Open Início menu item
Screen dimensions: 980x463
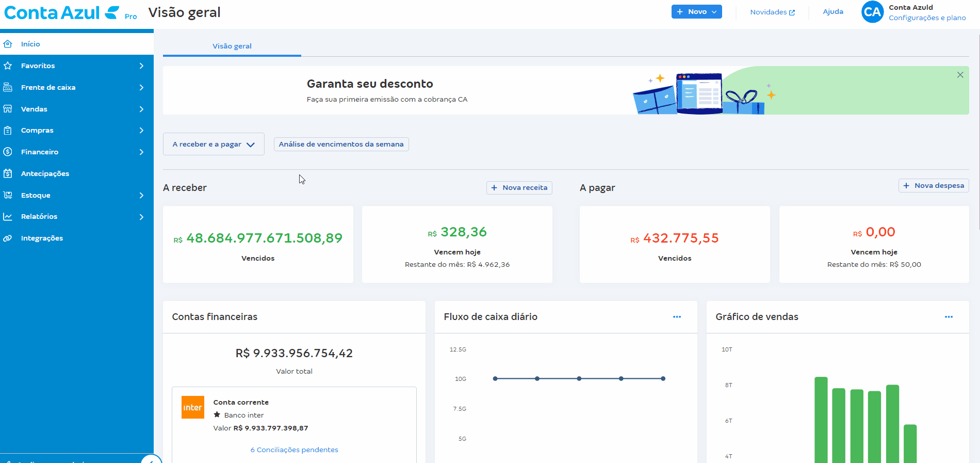tap(77, 44)
